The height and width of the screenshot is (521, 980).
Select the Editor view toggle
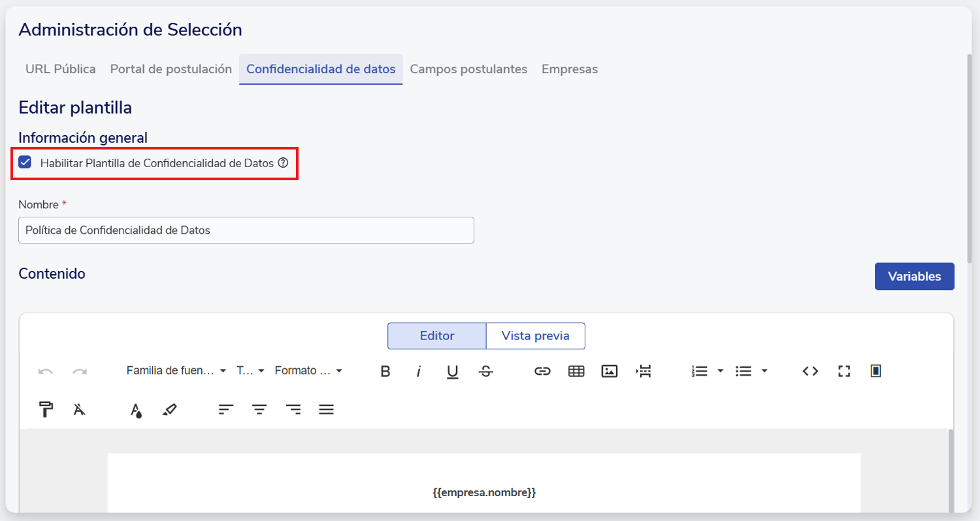point(436,336)
